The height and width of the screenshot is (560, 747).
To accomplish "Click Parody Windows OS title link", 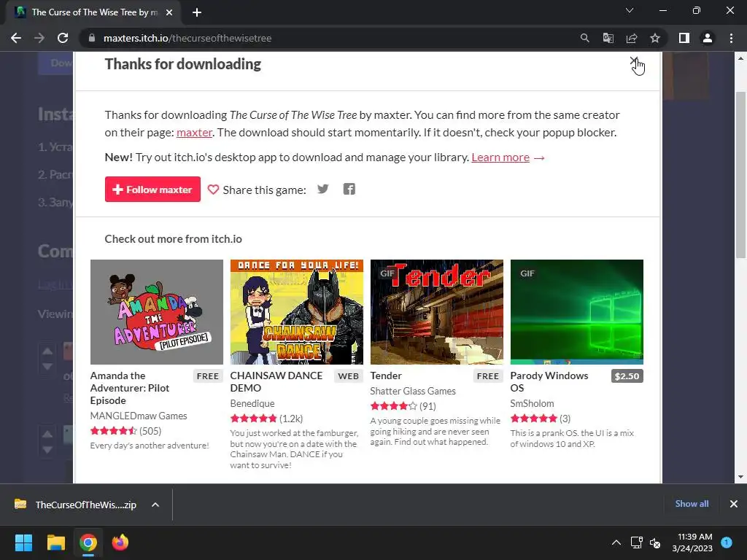I will point(549,382).
